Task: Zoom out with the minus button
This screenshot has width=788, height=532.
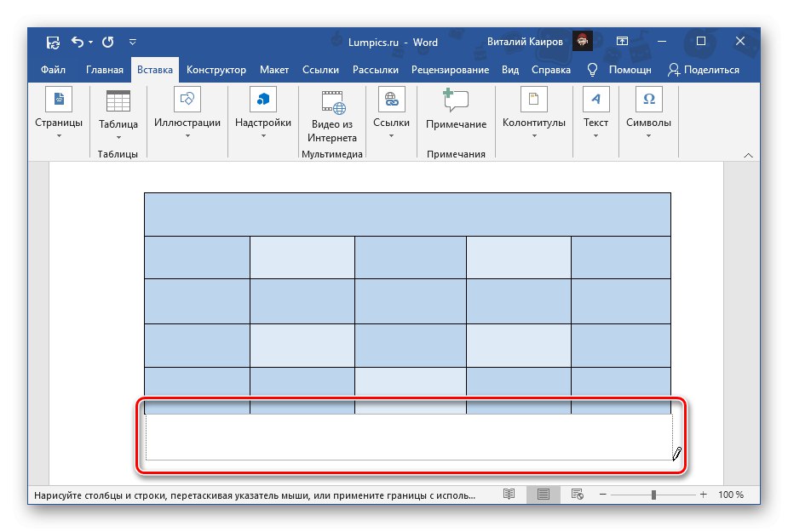Action: [602, 495]
